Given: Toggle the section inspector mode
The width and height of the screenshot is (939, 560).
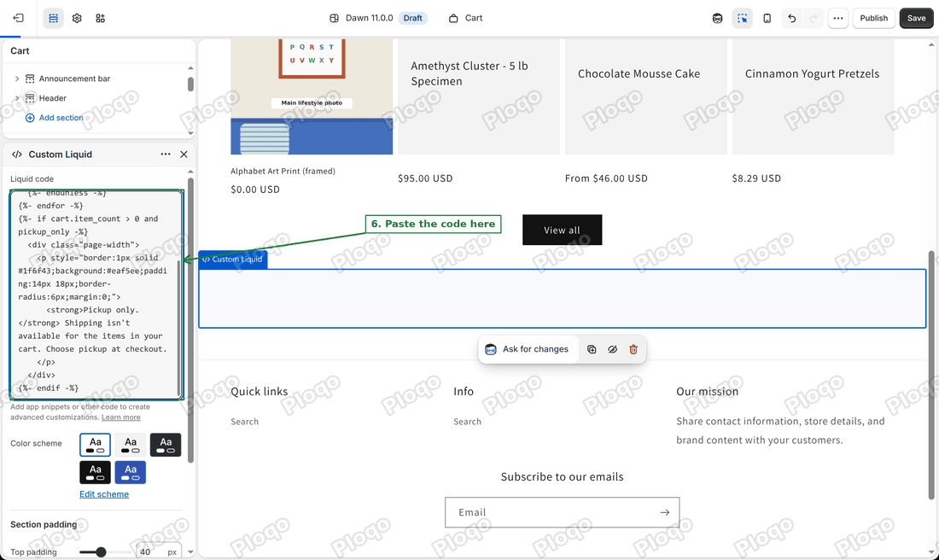Looking at the screenshot, I should click(x=742, y=18).
